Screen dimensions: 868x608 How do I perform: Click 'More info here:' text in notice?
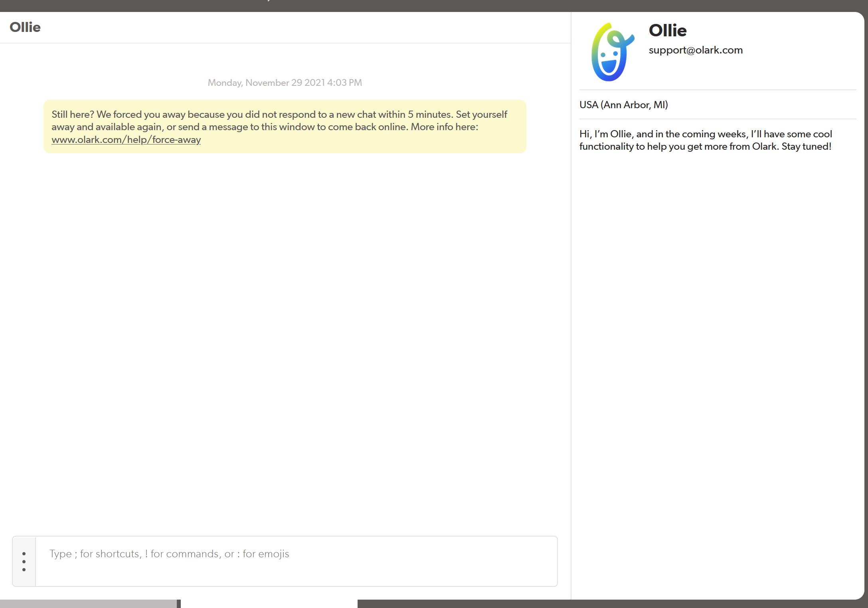(x=444, y=127)
